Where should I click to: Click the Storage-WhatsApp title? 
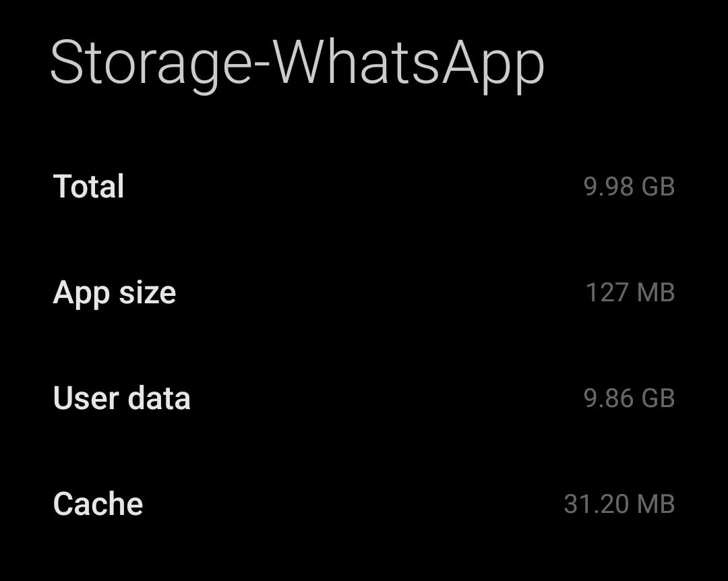click(x=297, y=61)
